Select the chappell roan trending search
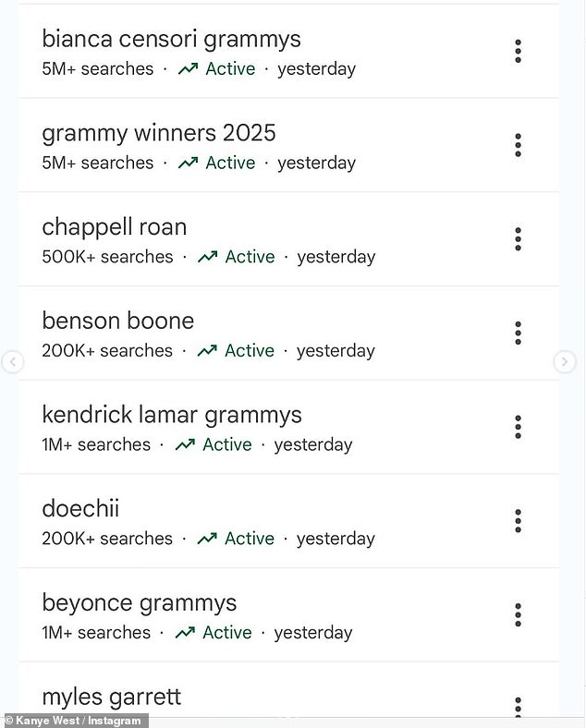 point(114,227)
